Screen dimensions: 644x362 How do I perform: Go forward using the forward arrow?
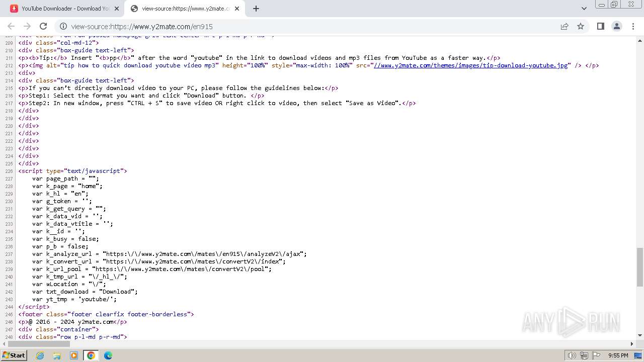[x=27, y=26]
